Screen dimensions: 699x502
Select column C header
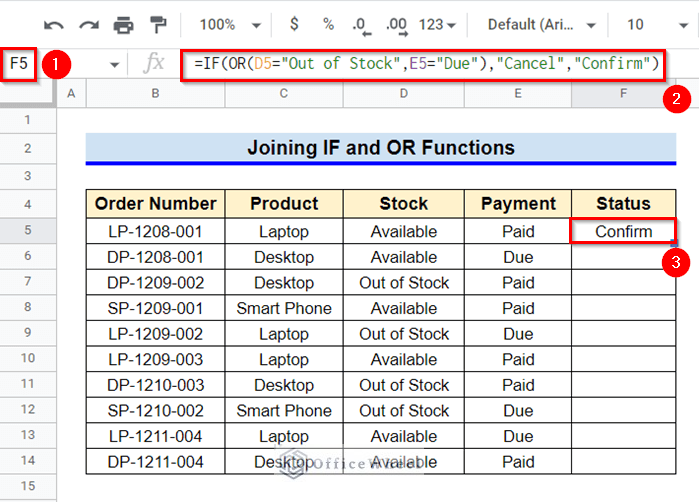click(284, 94)
